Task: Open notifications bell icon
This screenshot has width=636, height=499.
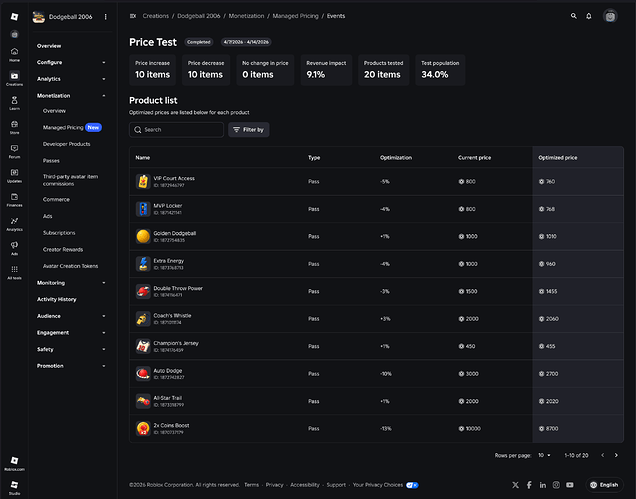Action: point(589,16)
